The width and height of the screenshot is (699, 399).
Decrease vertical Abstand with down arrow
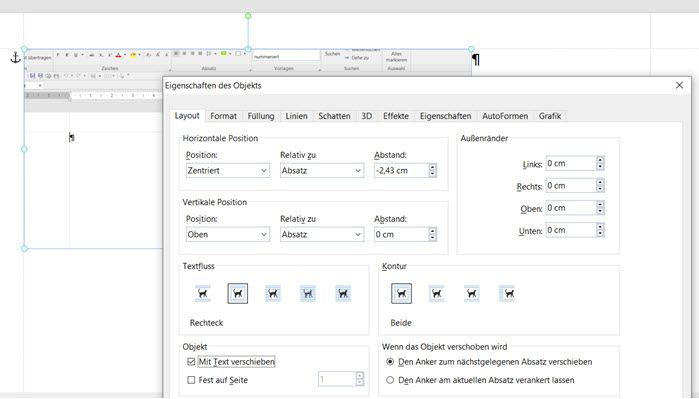point(432,238)
